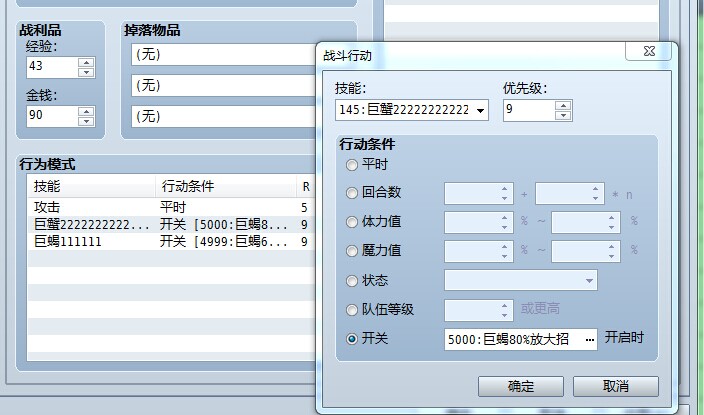Click the ellipsis button of the switch field
The width and height of the screenshot is (704, 415).
[590, 340]
